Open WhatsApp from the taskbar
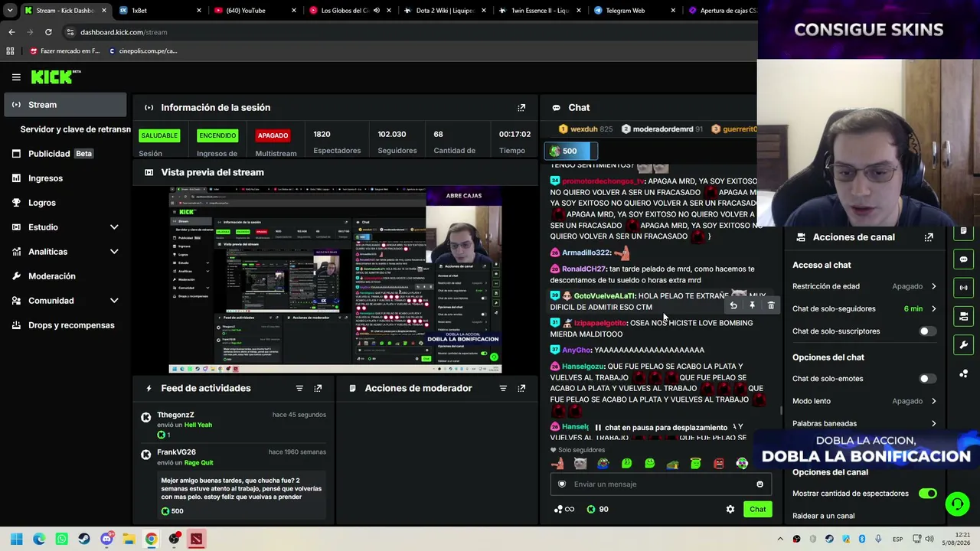This screenshot has height=551, width=980. [x=61, y=539]
